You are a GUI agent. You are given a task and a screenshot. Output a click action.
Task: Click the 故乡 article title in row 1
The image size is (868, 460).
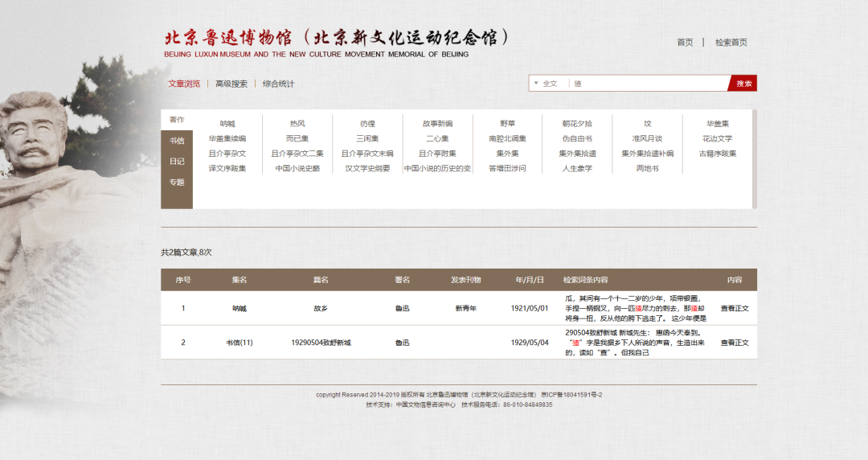click(x=321, y=309)
